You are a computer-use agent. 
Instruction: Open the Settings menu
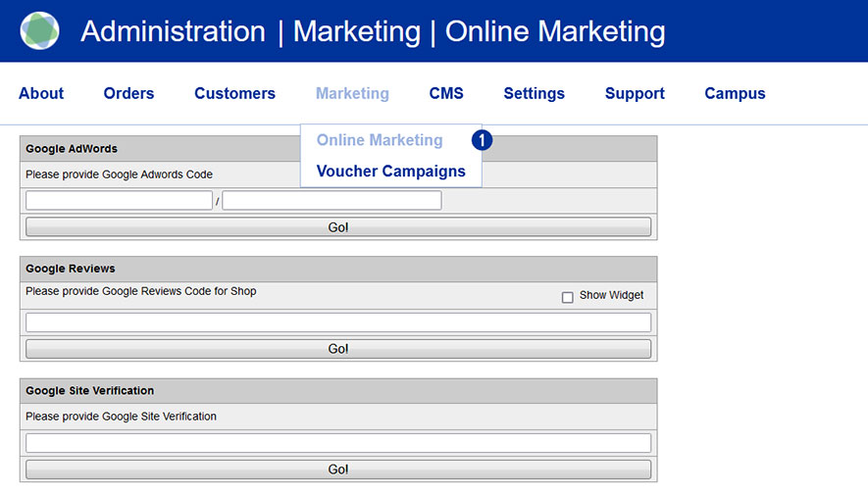[x=534, y=94]
